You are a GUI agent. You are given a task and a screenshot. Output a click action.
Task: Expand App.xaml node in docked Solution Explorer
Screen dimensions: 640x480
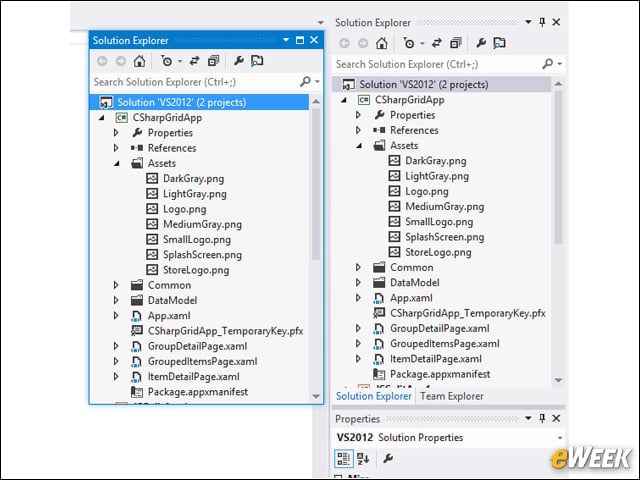358,298
